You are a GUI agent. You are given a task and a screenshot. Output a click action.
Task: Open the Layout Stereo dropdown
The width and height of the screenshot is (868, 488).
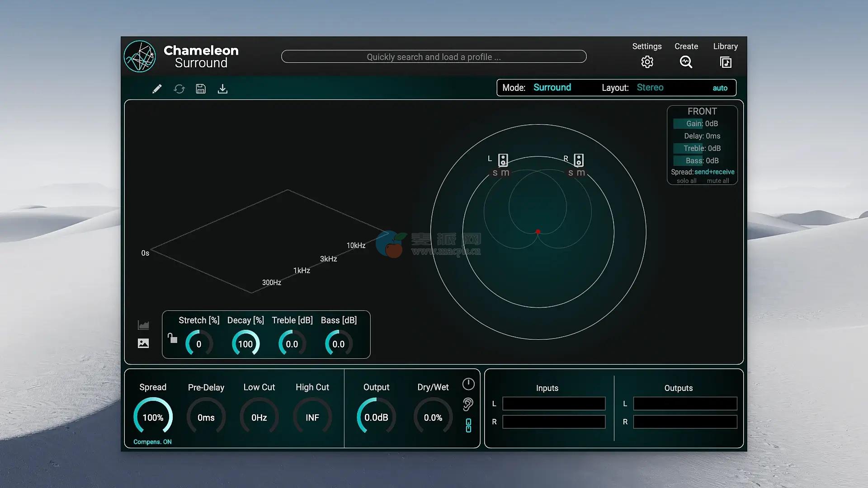point(650,88)
